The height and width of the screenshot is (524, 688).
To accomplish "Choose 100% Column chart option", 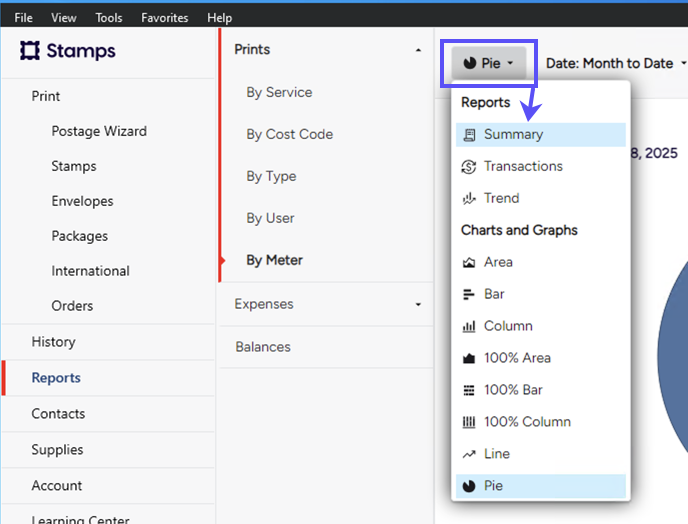I will pos(541,422).
